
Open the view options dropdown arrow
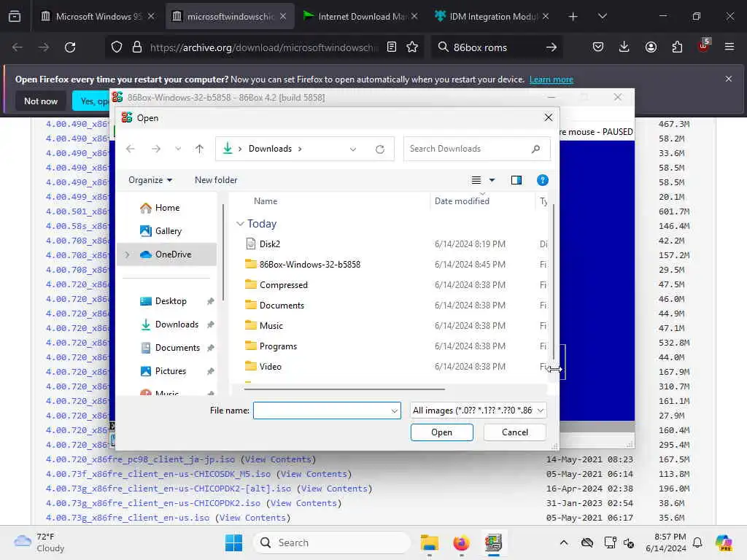[492, 180]
